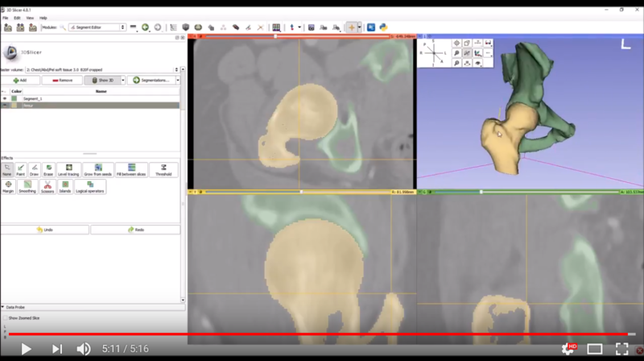
Task: Open the Python interactor icon in toolbar
Action: click(x=384, y=27)
